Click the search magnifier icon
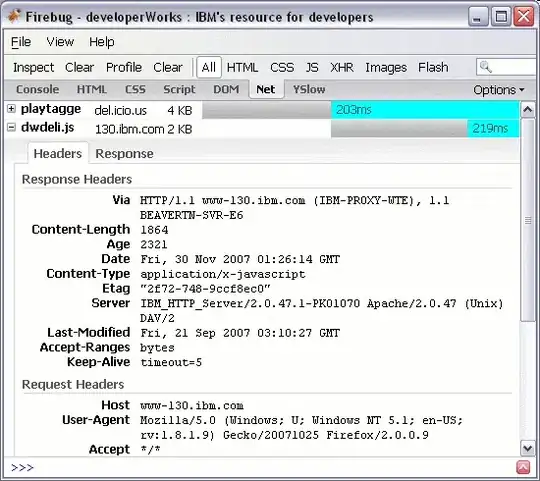 click(486, 67)
